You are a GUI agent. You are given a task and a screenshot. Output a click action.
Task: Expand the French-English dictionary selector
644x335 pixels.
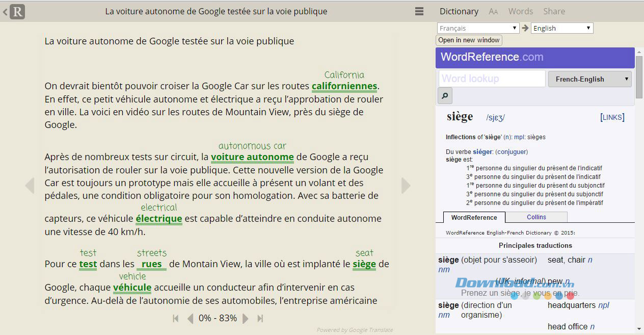[x=589, y=79]
